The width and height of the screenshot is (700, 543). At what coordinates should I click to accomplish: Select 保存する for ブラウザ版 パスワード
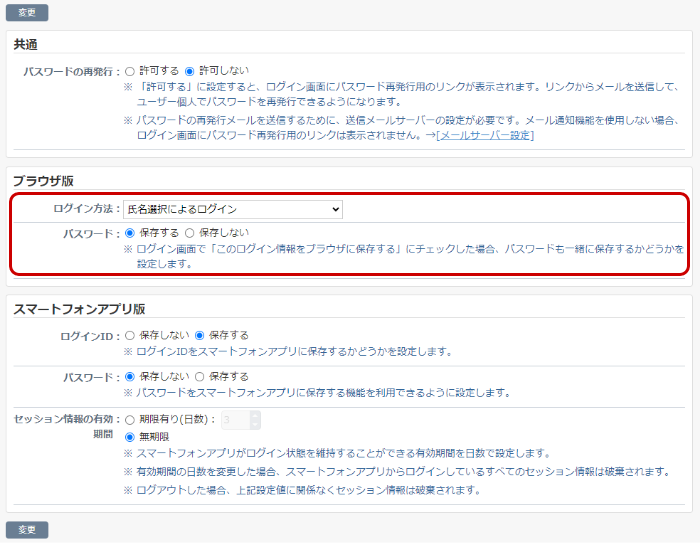point(130,232)
